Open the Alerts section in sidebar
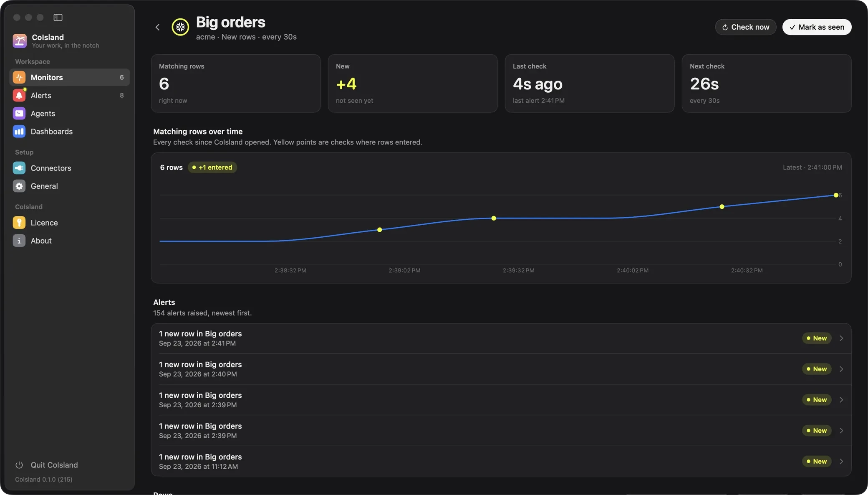 pos(69,95)
